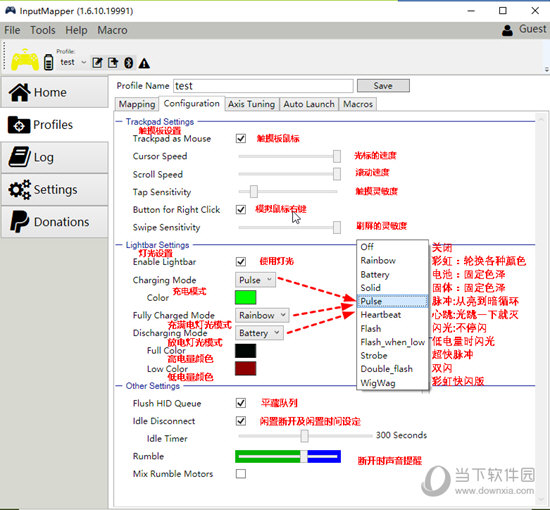Open the Discharging Mode dropdown
The image size is (550, 510).
(x=259, y=333)
